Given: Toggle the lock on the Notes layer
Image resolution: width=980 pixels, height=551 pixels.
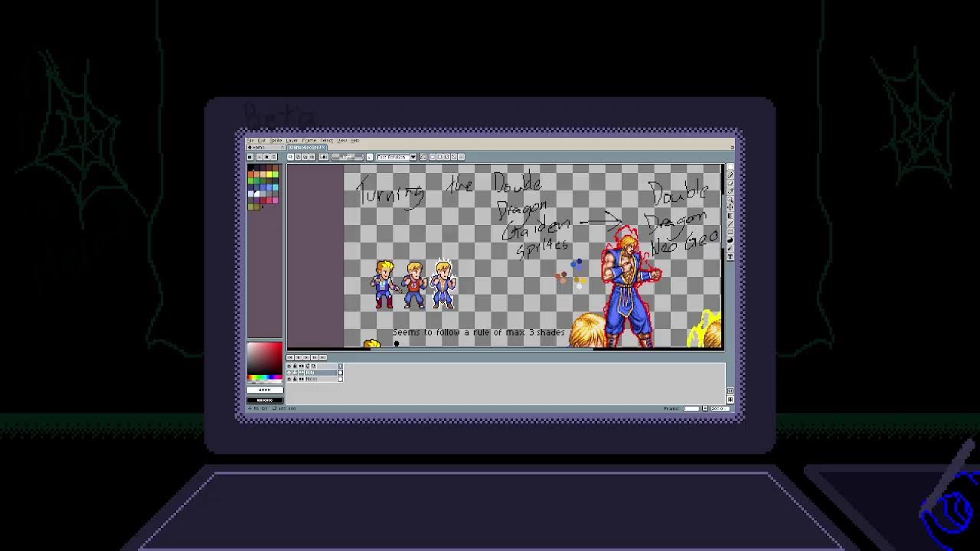Looking at the screenshot, I should coord(295,379).
